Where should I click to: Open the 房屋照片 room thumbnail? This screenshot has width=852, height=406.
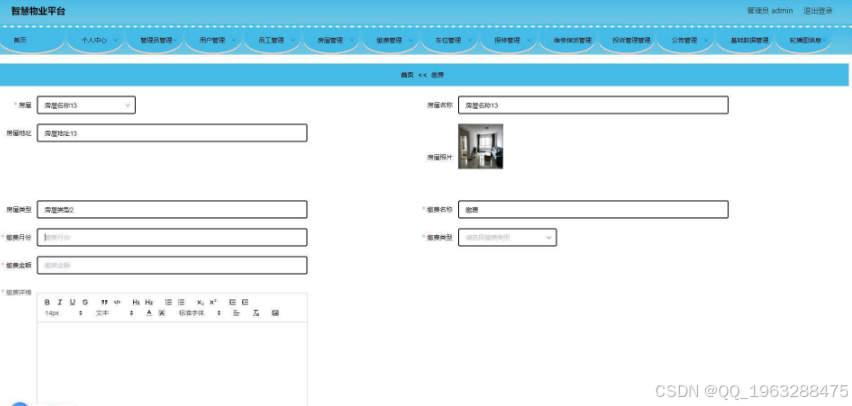point(480,146)
